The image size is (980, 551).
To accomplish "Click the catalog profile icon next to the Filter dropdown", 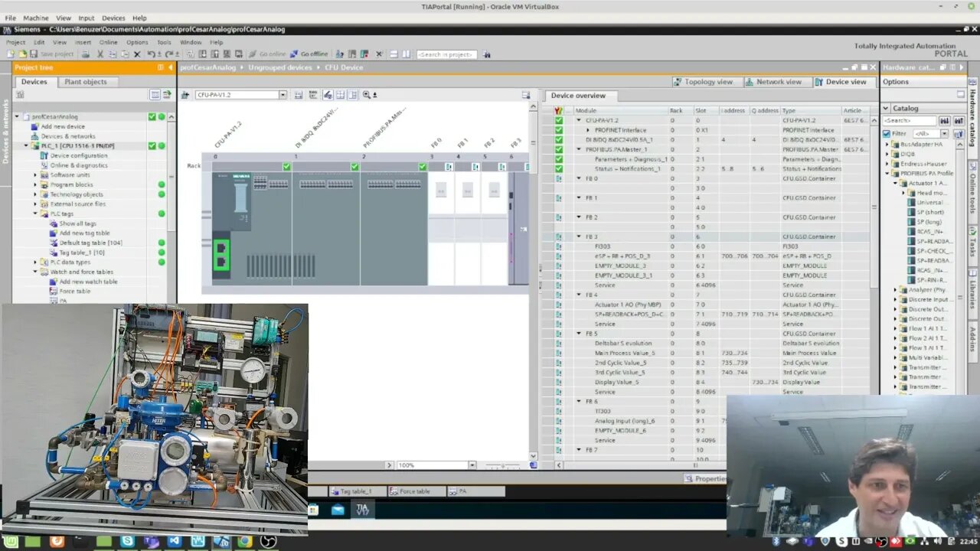I will coord(957,133).
